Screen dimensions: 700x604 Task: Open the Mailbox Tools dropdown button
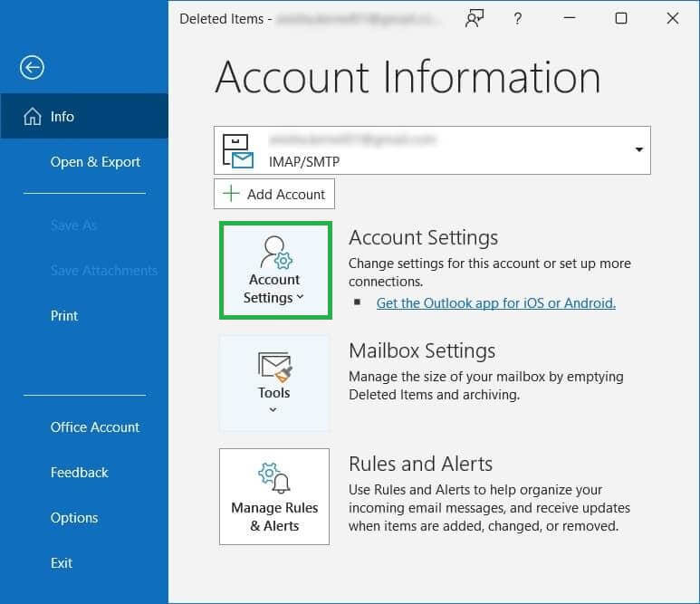point(274,383)
